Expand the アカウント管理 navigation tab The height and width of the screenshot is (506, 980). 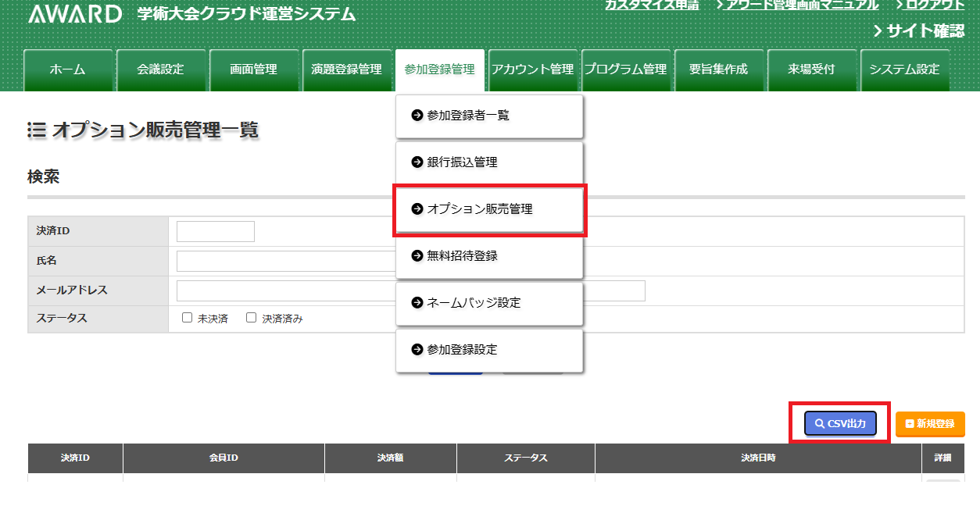click(532, 69)
